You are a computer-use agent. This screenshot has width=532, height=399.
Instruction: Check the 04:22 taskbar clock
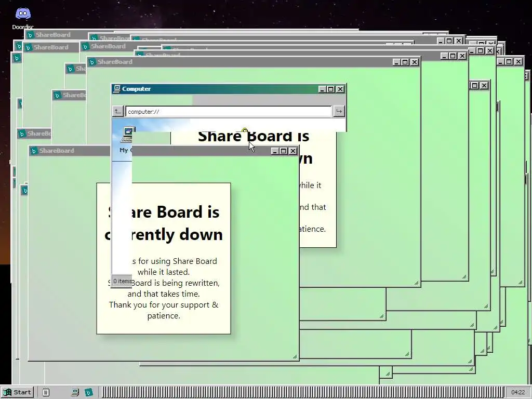pos(518,392)
